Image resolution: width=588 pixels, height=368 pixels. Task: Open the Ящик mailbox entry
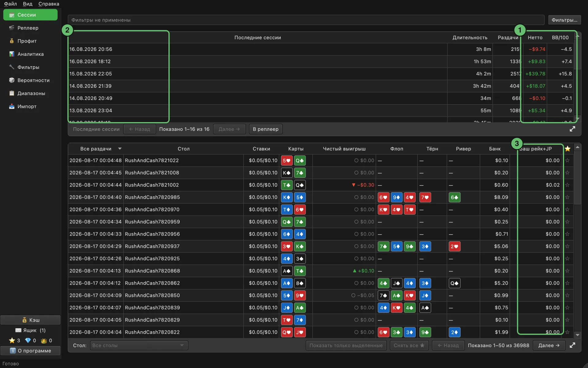click(30, 330)
